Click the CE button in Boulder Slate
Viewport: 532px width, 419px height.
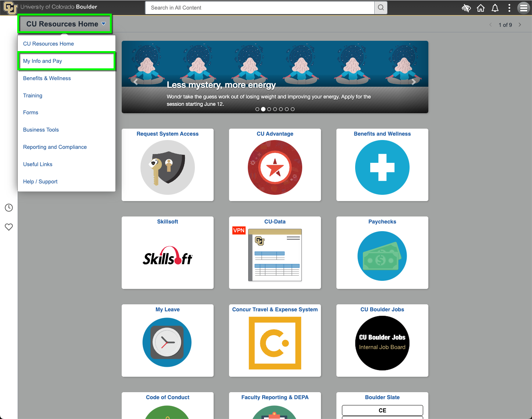382,411
